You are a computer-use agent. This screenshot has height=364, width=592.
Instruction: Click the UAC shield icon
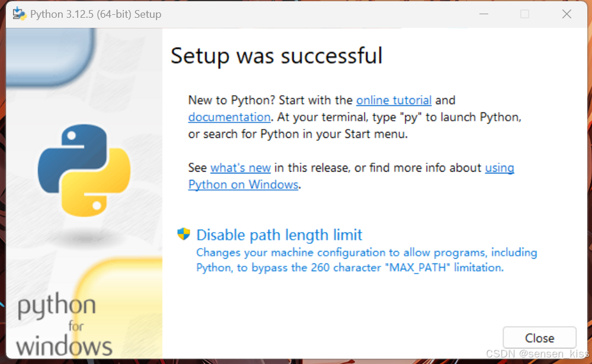pyautogui.click(x=183, y=234)
